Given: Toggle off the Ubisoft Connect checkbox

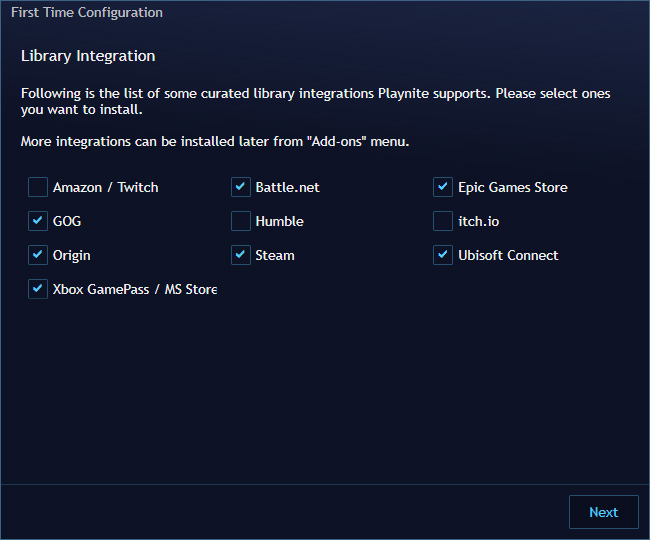Looking at the screenshot, I should click(443, 255).
